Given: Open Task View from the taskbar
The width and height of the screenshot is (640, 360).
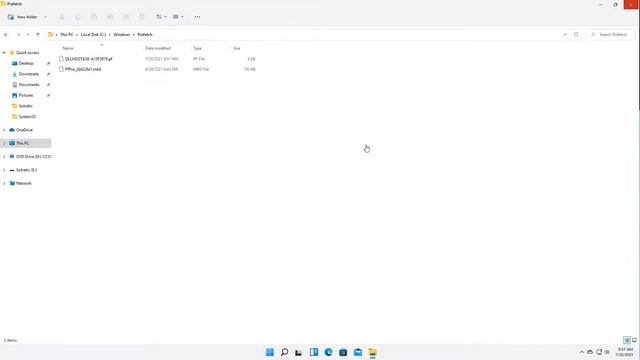Looking at the screenshot, I should [x=299, y=352].
